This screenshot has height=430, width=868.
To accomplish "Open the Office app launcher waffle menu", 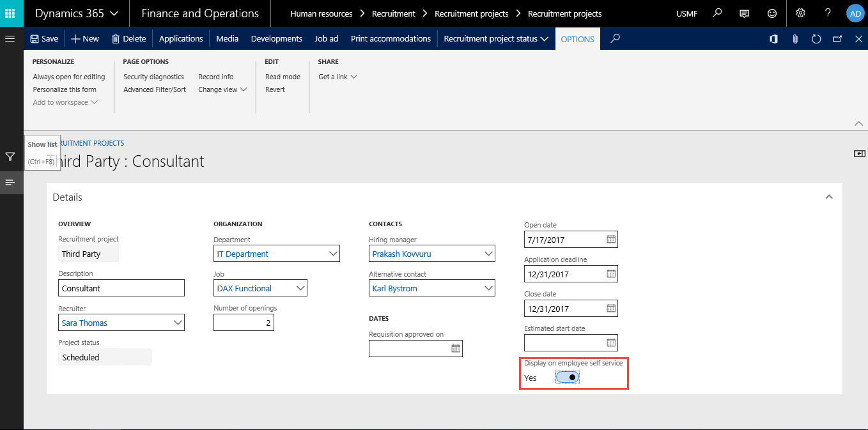I will click(x=12, y=13).
